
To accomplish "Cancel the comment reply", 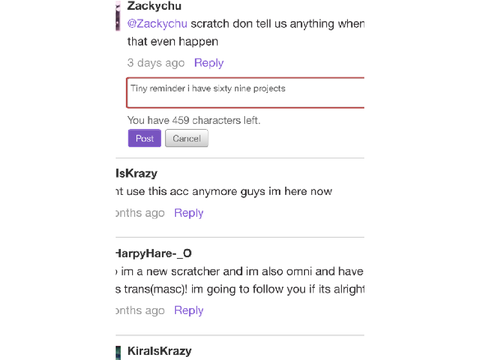I will tap(187, 138).
